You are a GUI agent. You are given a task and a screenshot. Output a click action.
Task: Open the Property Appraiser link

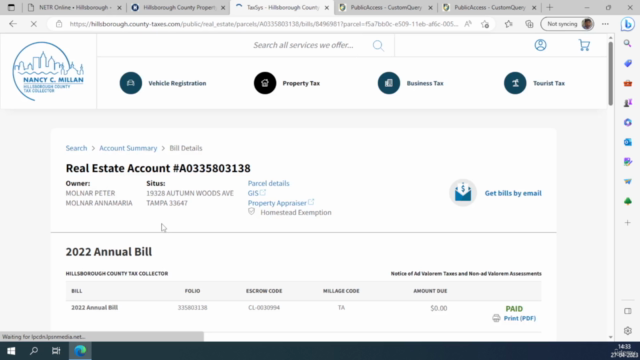pyautogui.click(x=281, y=203)
